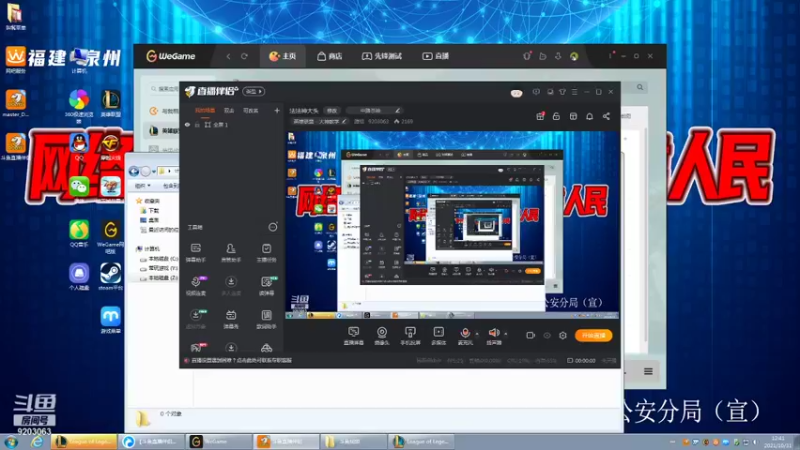Open 主播任务 tool in the toolbox
Viewport: 800px width, 450px height.
pos(266,253)
